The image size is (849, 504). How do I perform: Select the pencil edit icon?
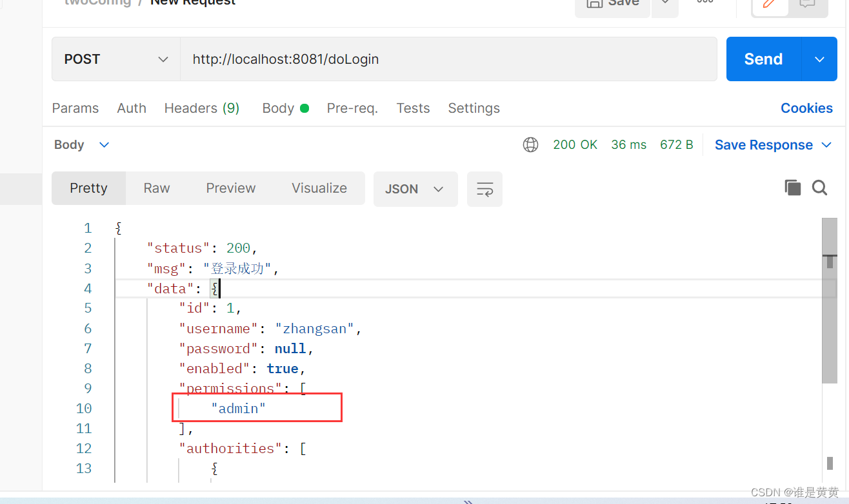[x=770, y=5]
